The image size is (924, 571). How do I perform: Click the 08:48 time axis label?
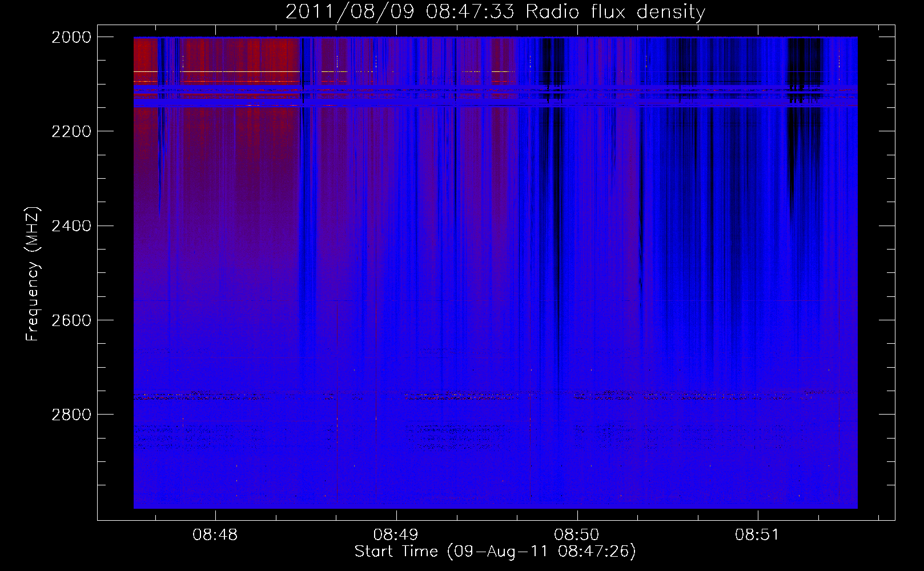[215, 534]
